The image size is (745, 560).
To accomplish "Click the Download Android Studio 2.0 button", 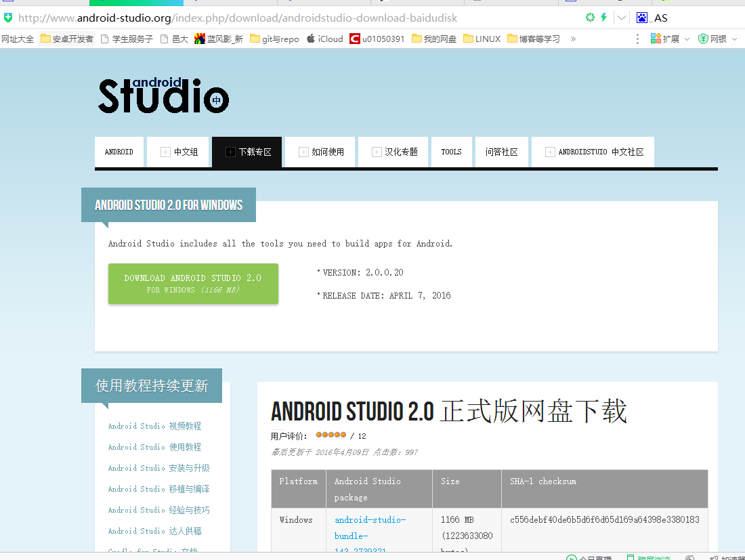I will click(x=193, y=284).
